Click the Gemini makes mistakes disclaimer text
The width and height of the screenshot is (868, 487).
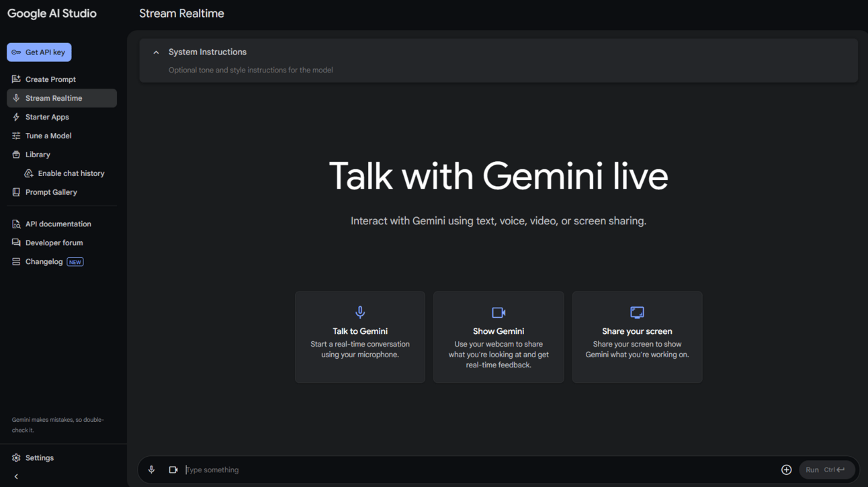tap(58, 425)
